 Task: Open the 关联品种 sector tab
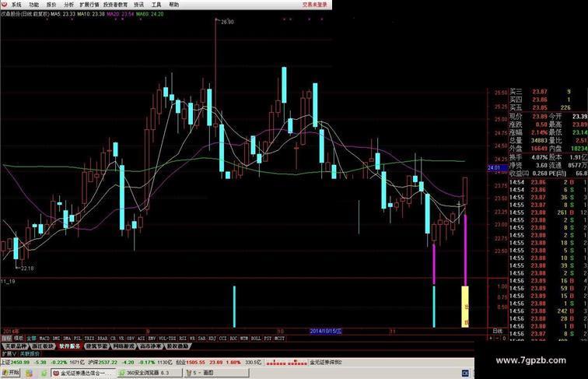tap(16, 346)
